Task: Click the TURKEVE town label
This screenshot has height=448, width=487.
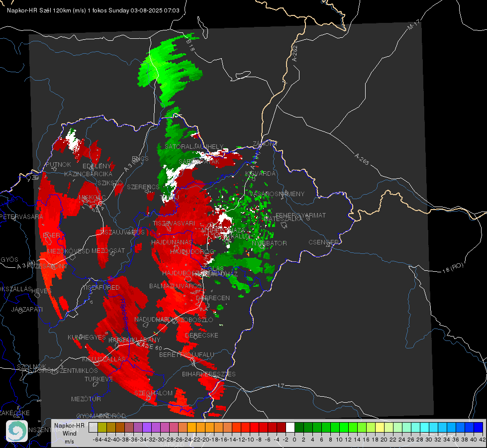Action: [x=99, y=379]
